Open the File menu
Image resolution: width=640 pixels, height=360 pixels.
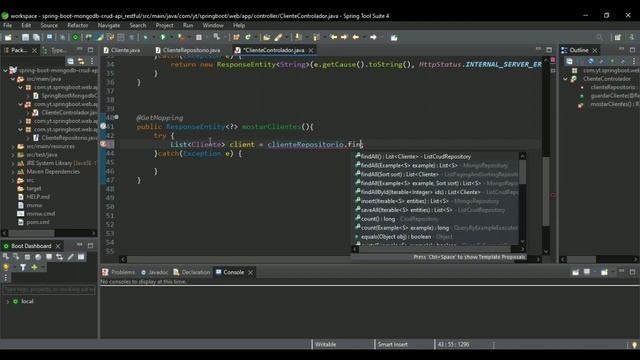[x=7, y=25]
